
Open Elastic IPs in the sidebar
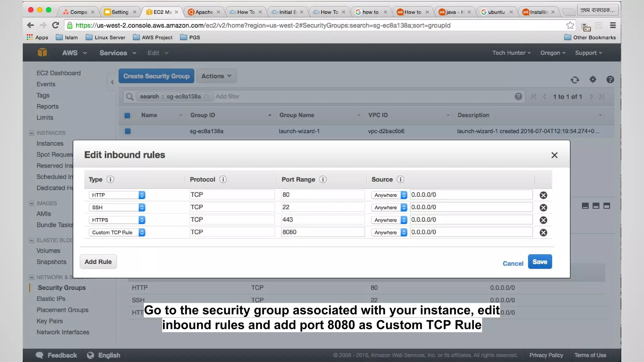[51, 299]
